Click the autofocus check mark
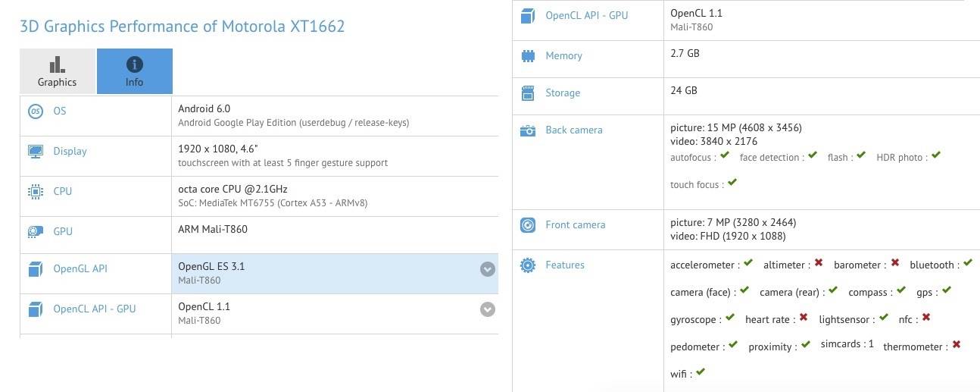The height and width of the screenshot is (392, 980). pos(725,155)
